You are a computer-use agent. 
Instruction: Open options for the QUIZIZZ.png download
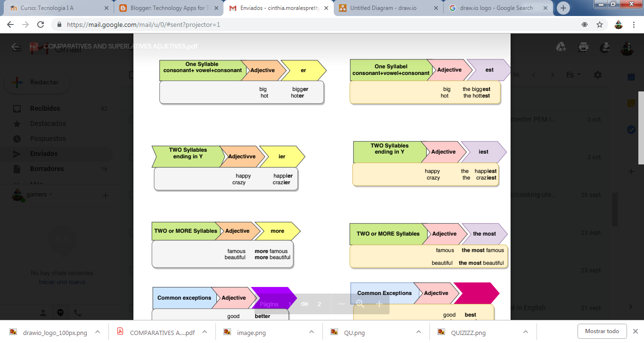pyautogui.click(x=526, y=332)
